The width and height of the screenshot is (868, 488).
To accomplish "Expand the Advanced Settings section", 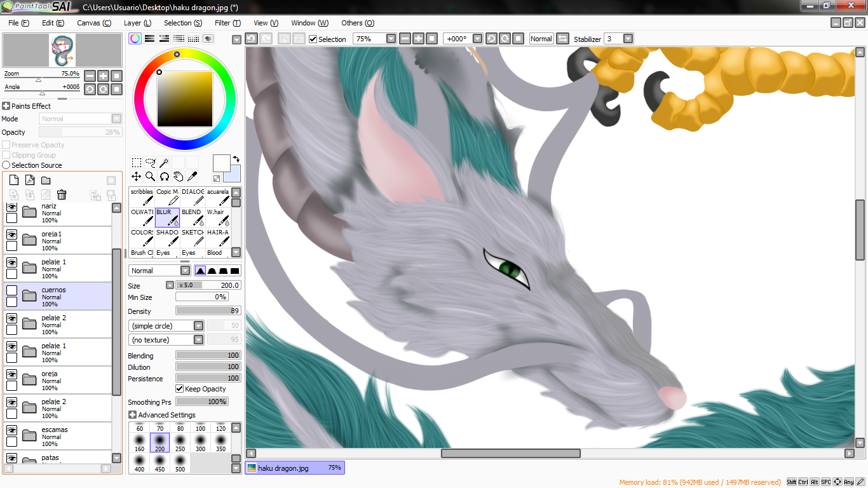I will click(132, 415).
